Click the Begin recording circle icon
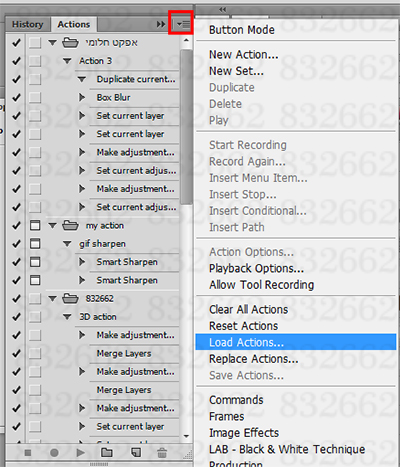400x467 pixels. click(x=54, y=453)
